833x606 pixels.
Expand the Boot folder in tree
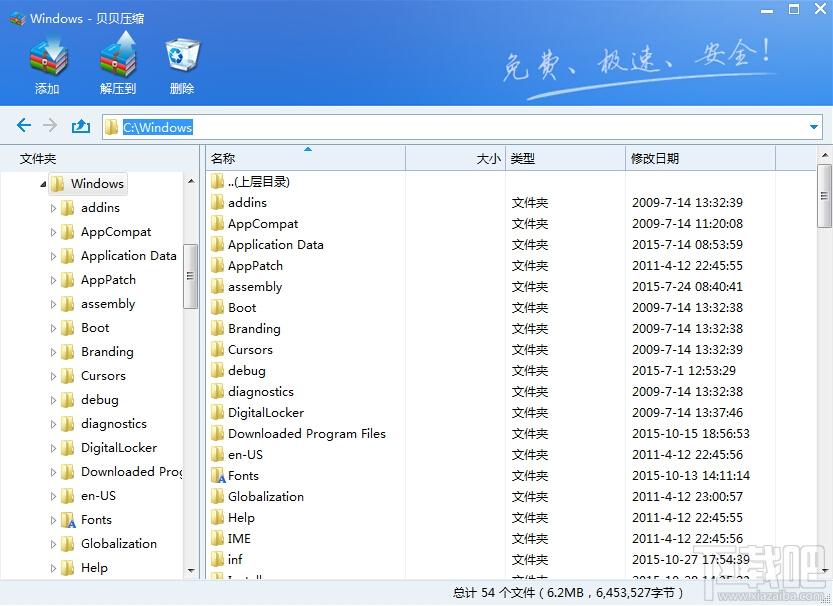click(x=53, y=328)
